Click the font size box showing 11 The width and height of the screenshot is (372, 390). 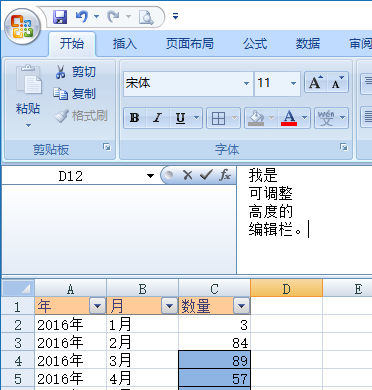pos(271,83)
